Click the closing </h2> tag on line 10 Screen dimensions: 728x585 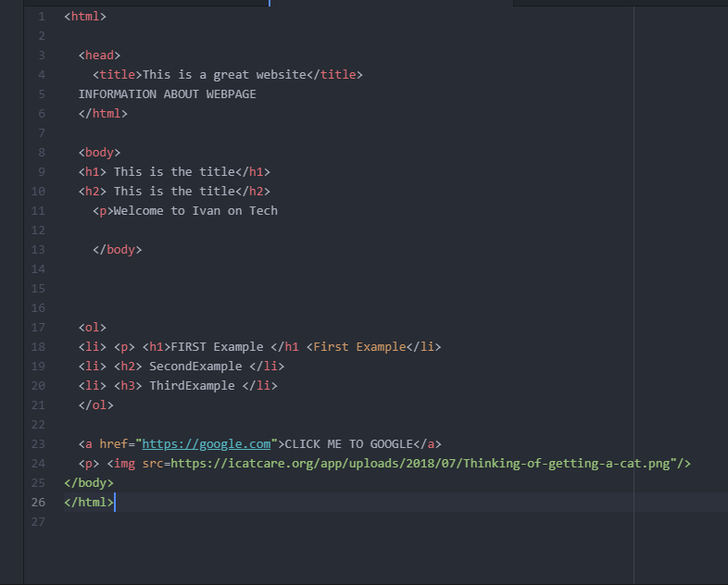point(253,192)
